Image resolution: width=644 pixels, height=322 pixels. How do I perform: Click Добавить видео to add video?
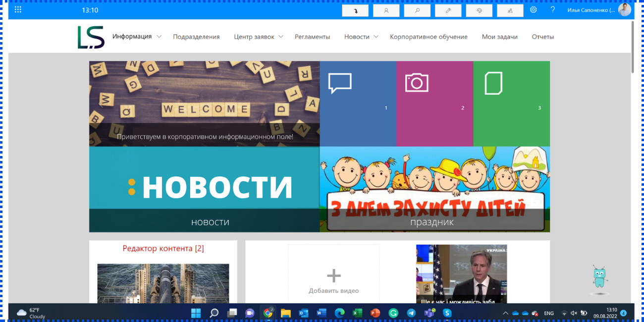[333, 280]
